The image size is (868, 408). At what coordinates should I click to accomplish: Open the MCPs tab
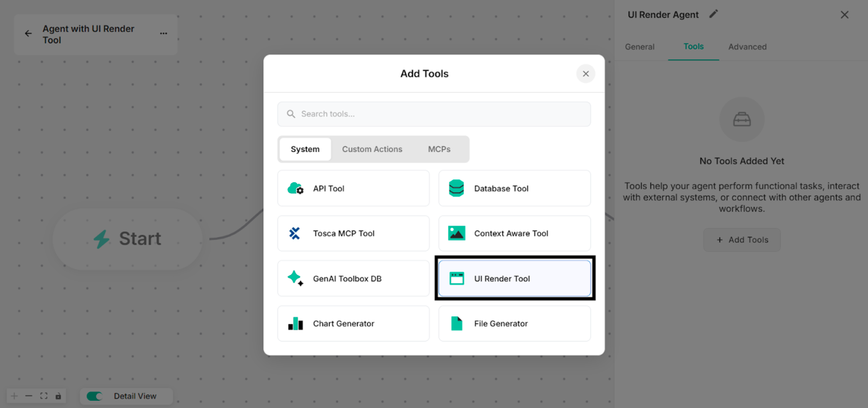coord(439,149)
